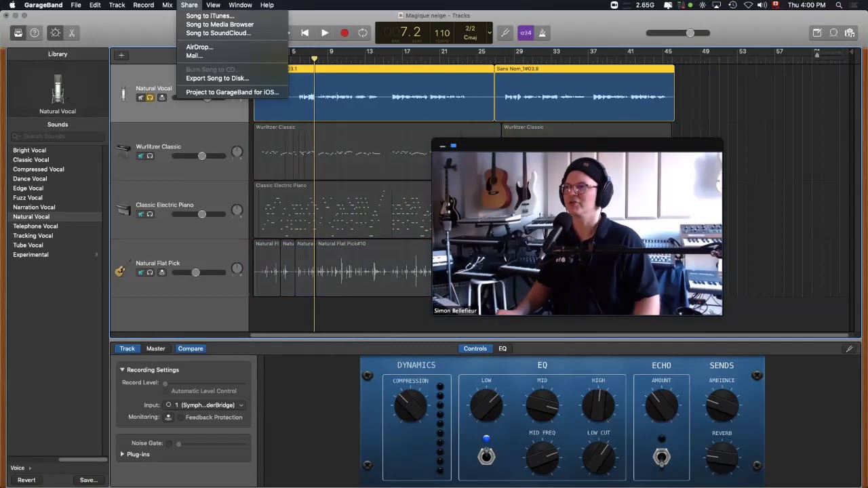Open the Input source dropdown
This screenshot has width=868, height=488.
205,405
